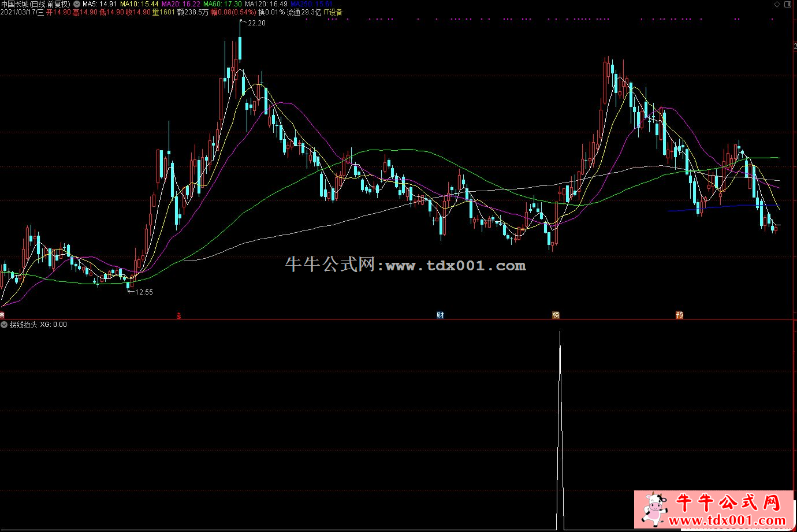Click the 拐线抬头 indicator name
This screenshot has width=797, height=532.
pos(23,325)
